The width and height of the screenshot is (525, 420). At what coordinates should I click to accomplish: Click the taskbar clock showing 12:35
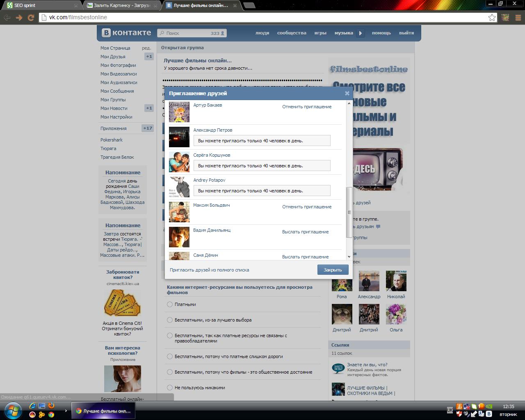point(509,406)
